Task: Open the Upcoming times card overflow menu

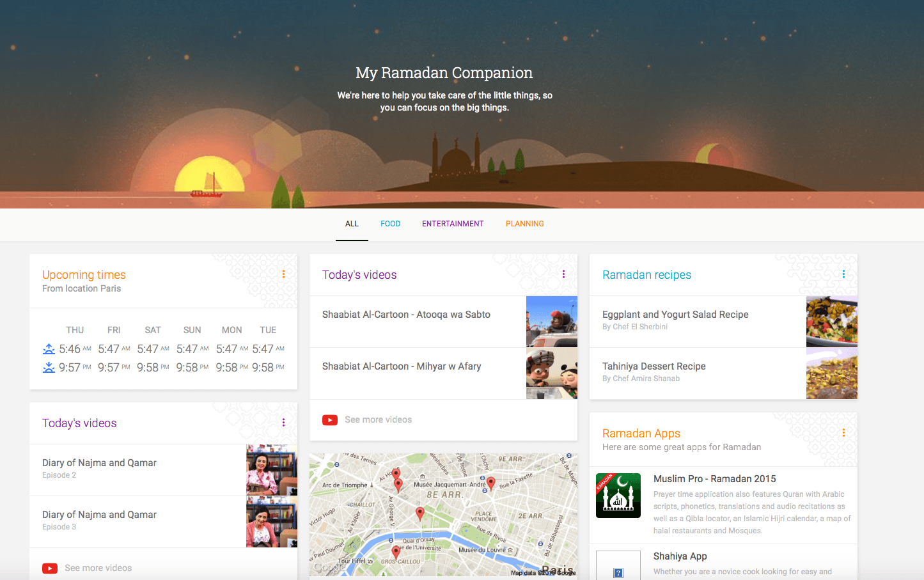Action: tap(283, 274)
